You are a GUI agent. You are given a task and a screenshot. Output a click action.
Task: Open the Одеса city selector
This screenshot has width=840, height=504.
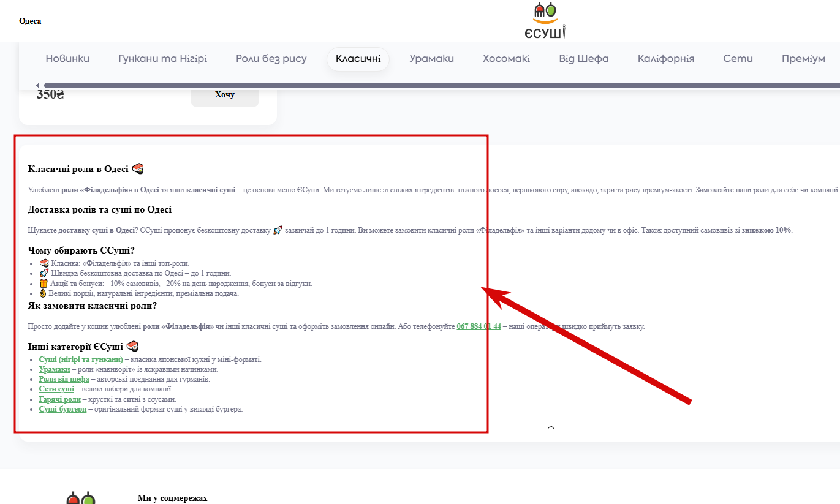point(30,21)
